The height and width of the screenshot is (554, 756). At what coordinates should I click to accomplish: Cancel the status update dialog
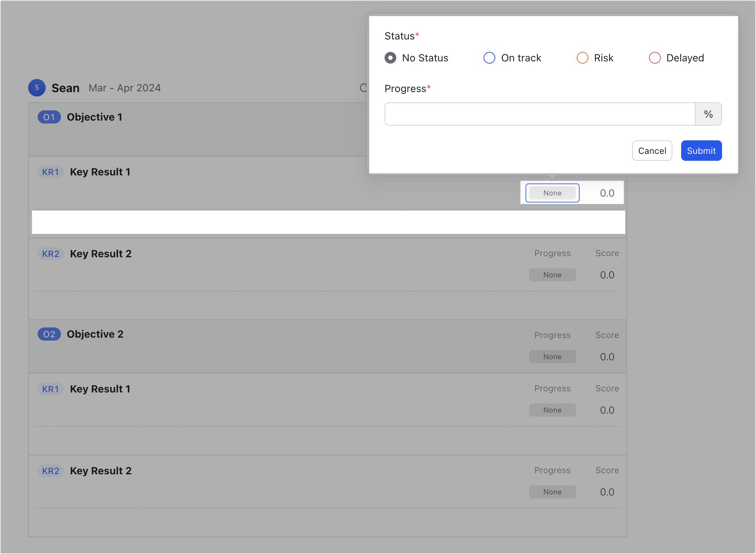pos(652,150)
